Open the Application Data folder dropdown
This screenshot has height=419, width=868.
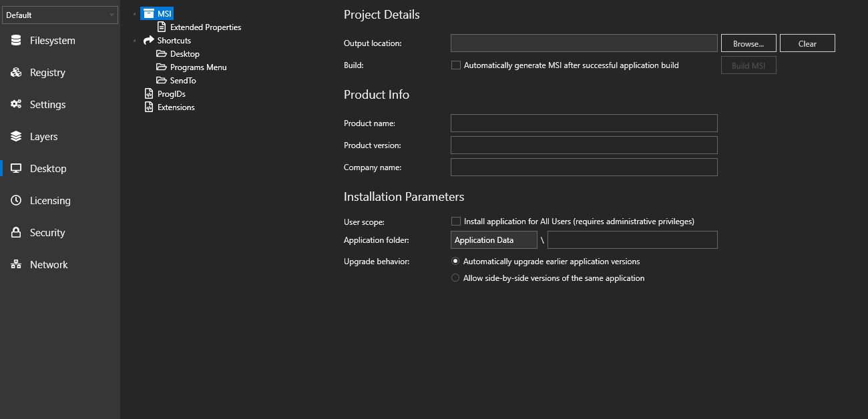tap(493, 240)
